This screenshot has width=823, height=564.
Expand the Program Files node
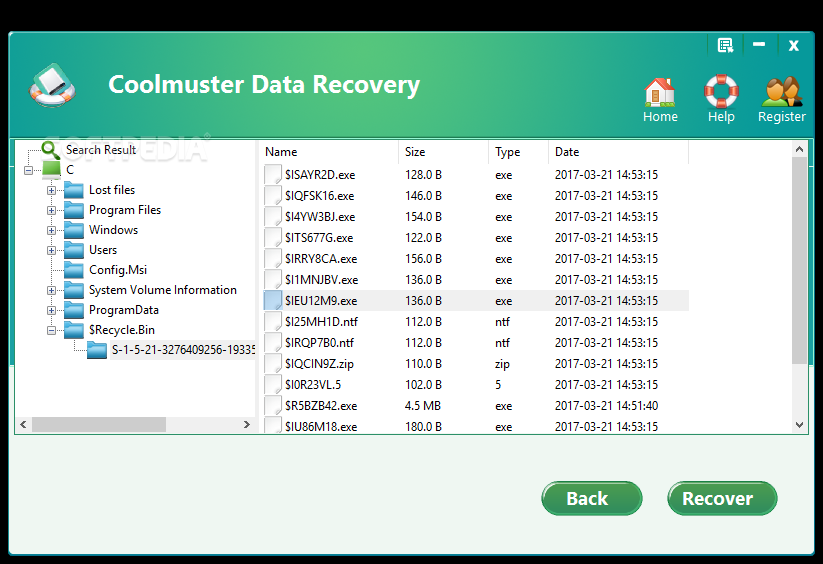tap(51, 210)
